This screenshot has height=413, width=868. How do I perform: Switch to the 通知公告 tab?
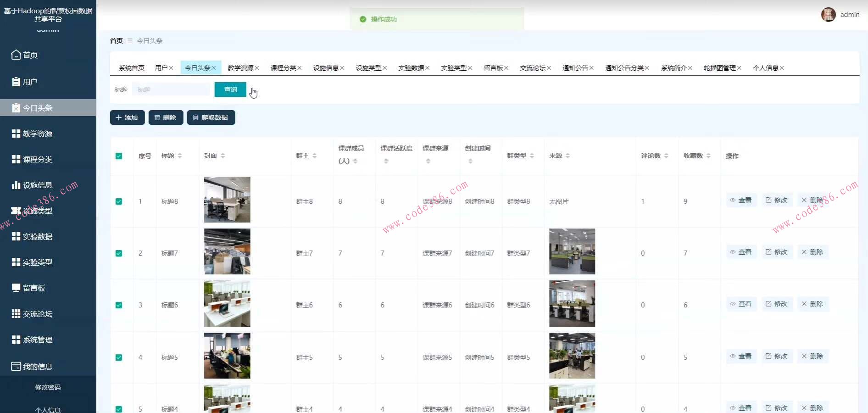pos(576,67)
